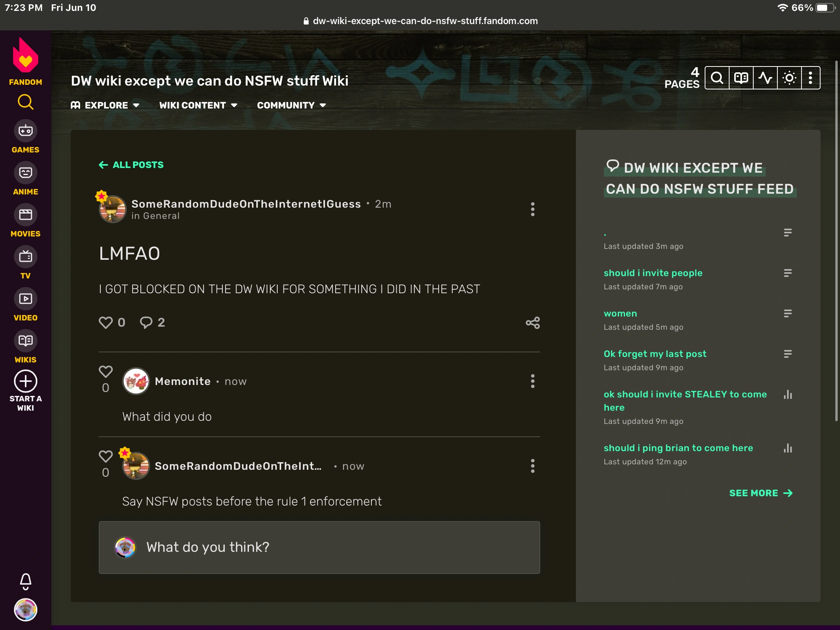Like Memonite's reply with heart

(106, 372)
